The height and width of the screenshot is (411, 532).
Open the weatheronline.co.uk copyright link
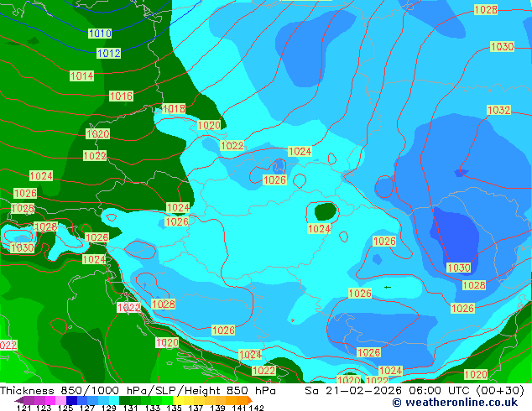point(455,403)
